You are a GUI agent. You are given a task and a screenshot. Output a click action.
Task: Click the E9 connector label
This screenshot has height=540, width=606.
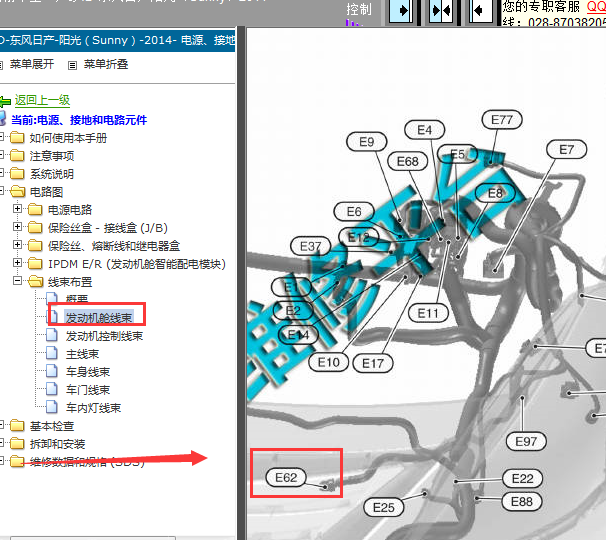[x=367, y=142]
